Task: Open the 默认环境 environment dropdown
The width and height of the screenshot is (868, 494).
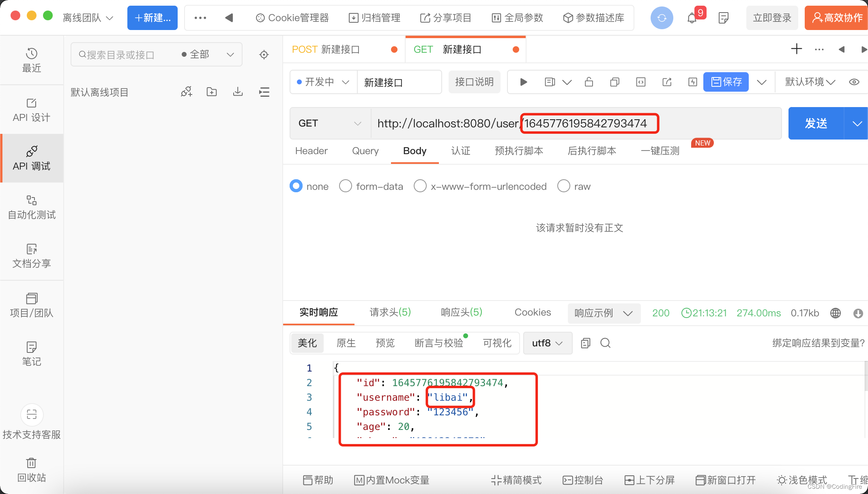Action: (x=810, y=82)
